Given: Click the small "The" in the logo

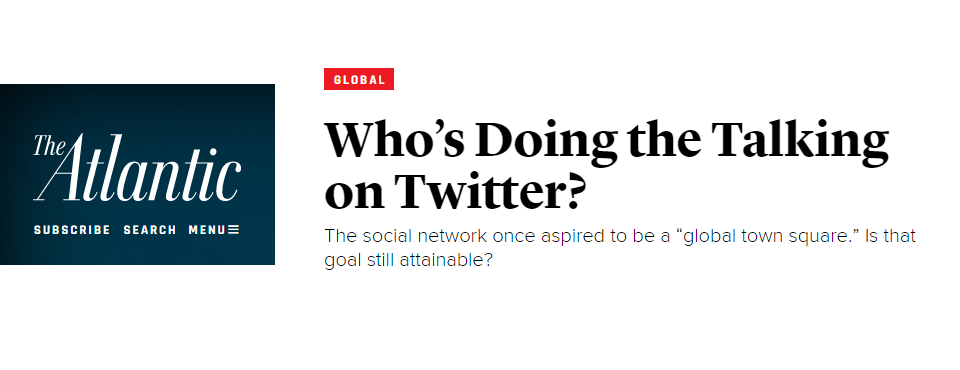Looking at the screenshot, I should pos(47,145).
